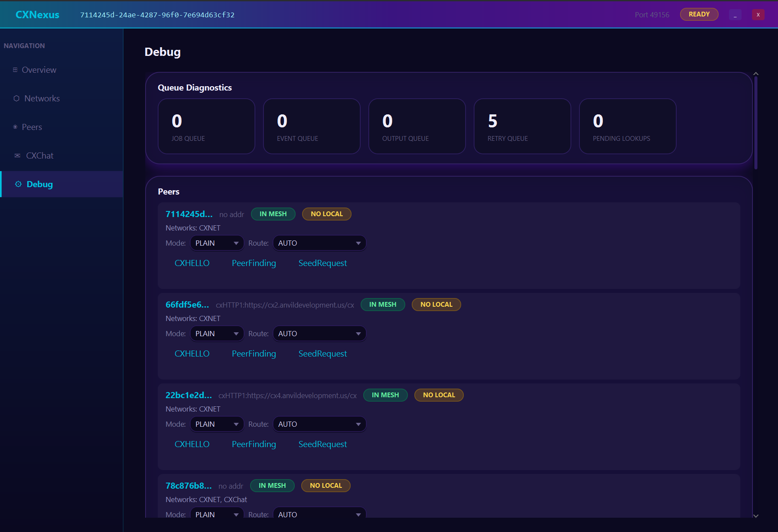The image size is (778, 532).
Task: Click the READY status badge
Action: [x=699, y=14]
